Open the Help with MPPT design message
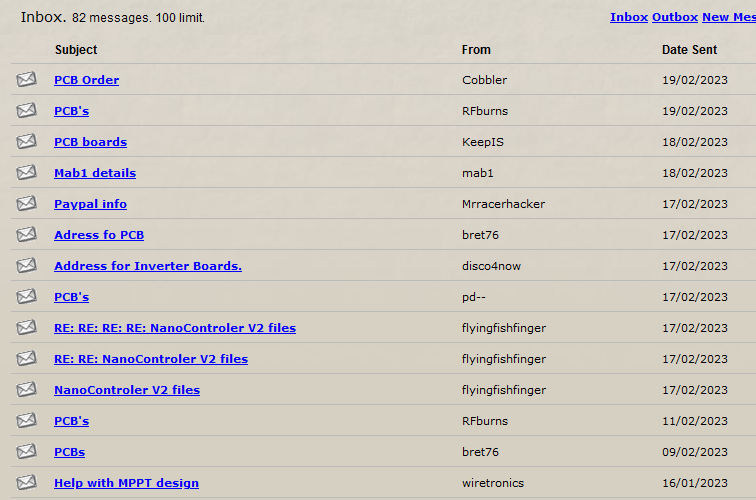756x500 pixels. click(x=126, y=483)
